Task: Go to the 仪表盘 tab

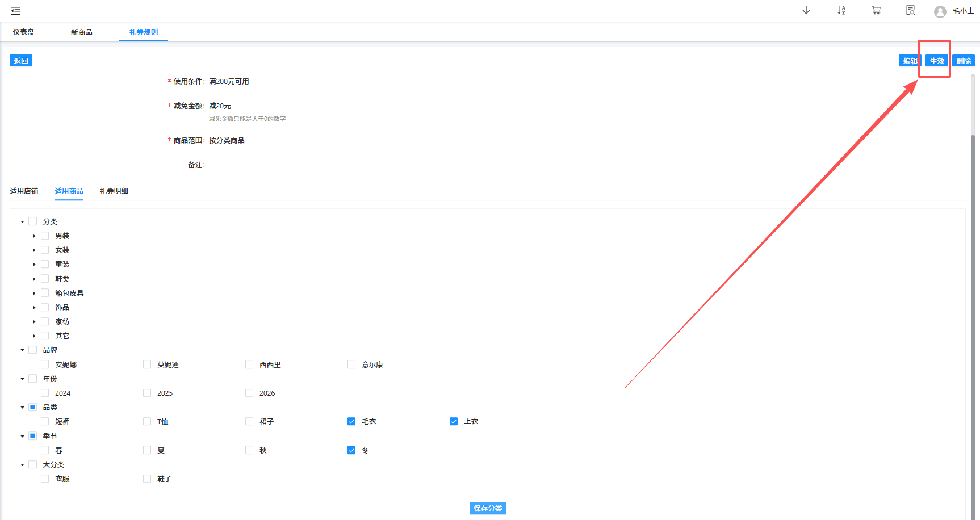Action: pyautogui.click(x=24, y=32)
